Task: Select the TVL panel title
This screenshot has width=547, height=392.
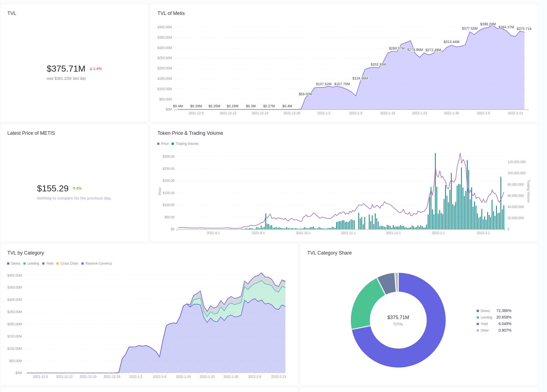Action: 12,13
